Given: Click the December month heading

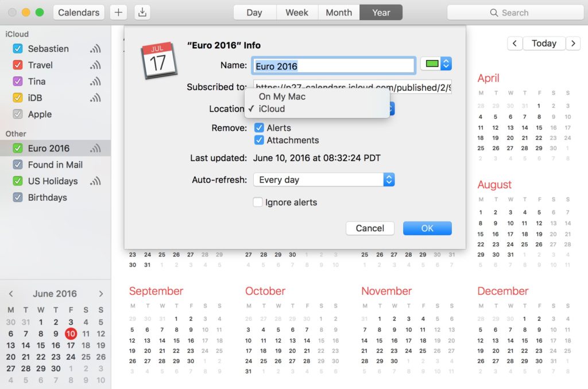Looking at the screenshot, I should (x=502, y=291).
